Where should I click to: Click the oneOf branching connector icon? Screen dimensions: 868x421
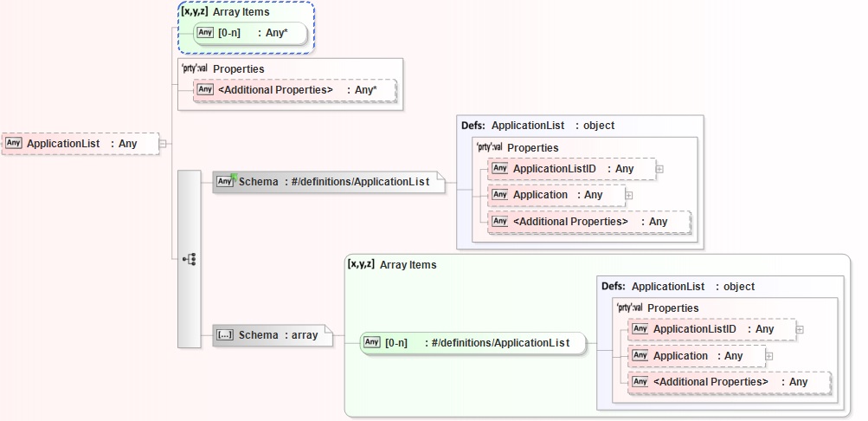coord(189,258)
